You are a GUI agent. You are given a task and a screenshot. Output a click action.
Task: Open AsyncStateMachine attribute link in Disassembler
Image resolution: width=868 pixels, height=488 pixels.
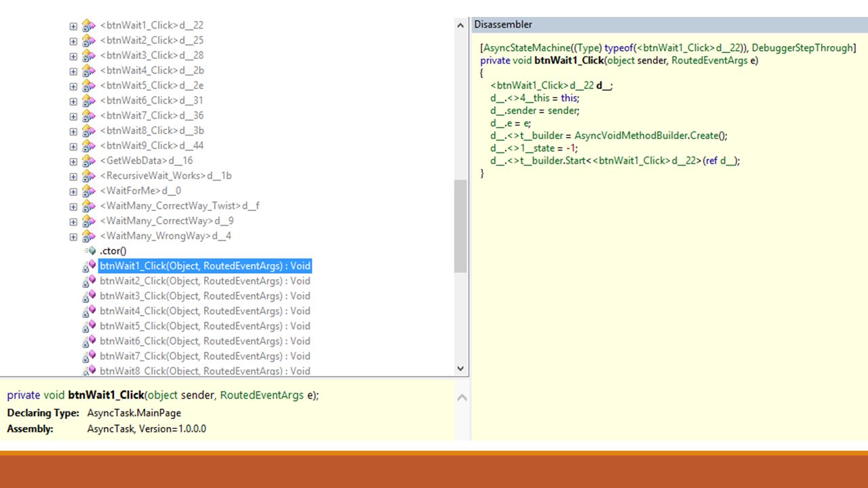(526, 48)
